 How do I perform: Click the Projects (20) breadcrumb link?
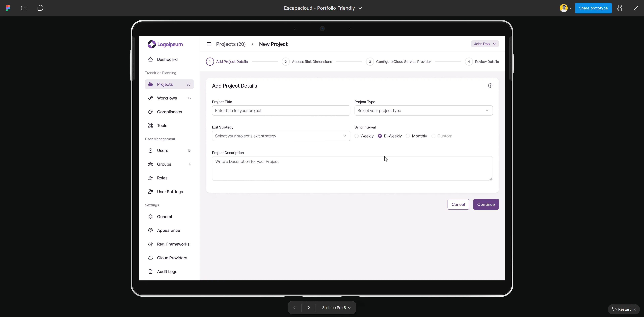231,44
